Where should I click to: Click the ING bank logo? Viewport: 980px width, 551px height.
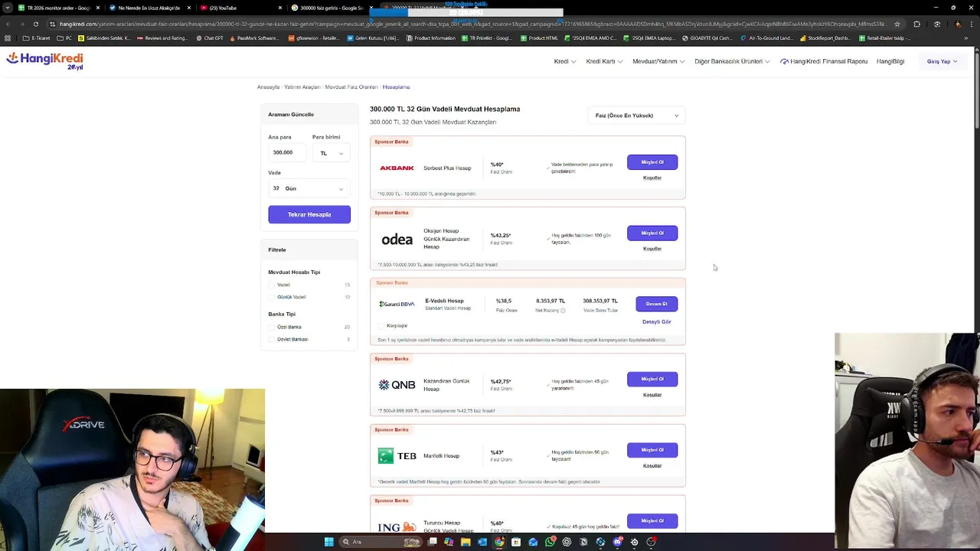point(397,527)
